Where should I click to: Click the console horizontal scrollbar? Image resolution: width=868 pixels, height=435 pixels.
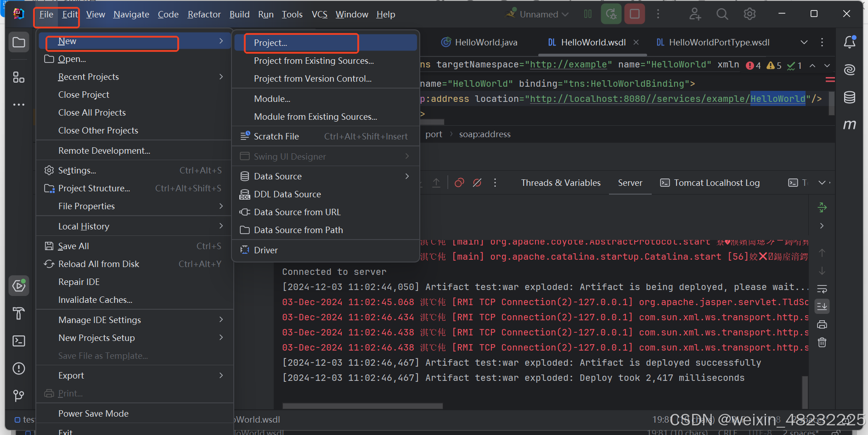[x=363, y=406]
